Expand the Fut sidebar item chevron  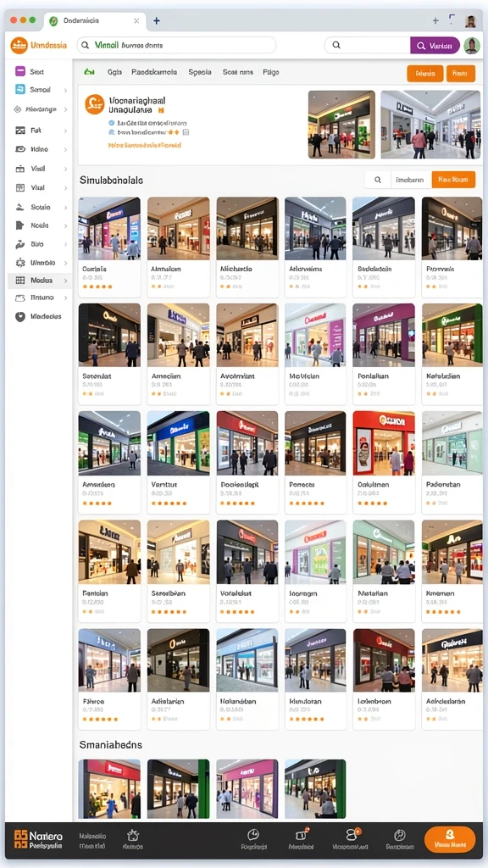65,131
